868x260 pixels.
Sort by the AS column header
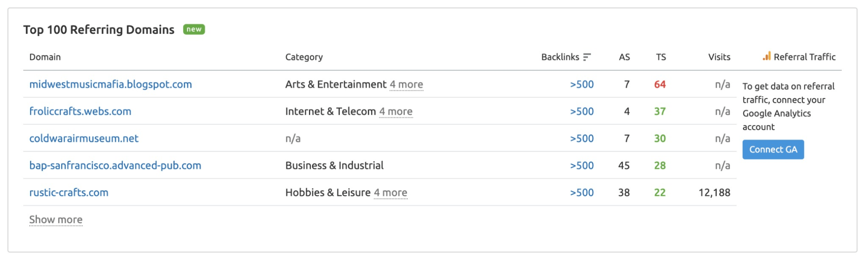[x=624, y=57]
